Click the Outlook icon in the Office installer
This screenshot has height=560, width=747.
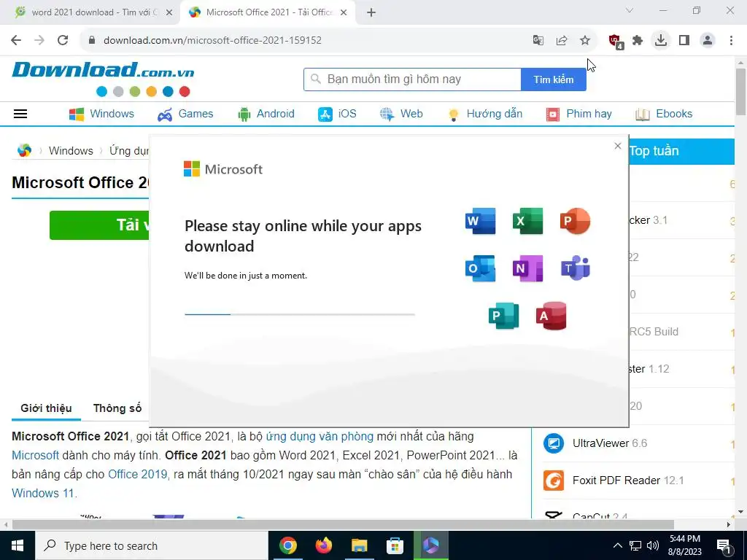point(480,268)
